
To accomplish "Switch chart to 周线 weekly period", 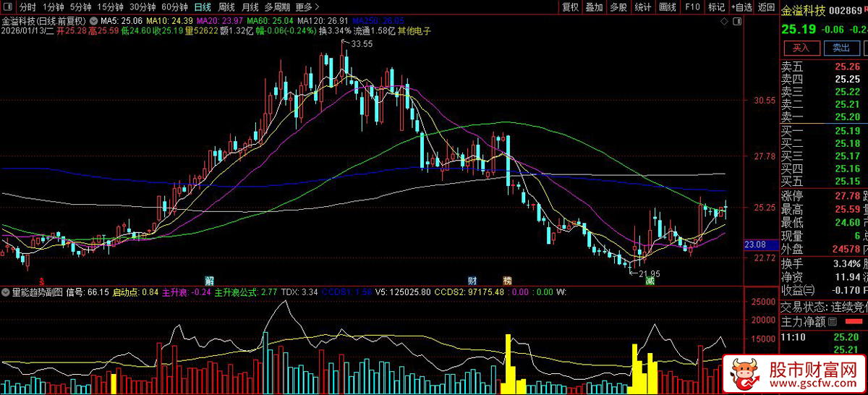I will pyautogui.click(x=227, y=7).
